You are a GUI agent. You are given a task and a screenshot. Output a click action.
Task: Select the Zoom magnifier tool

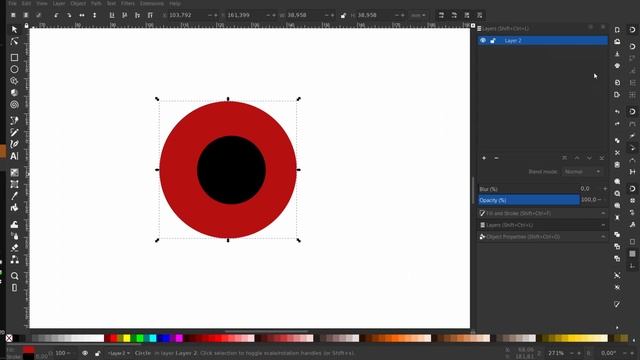(14, 276)
